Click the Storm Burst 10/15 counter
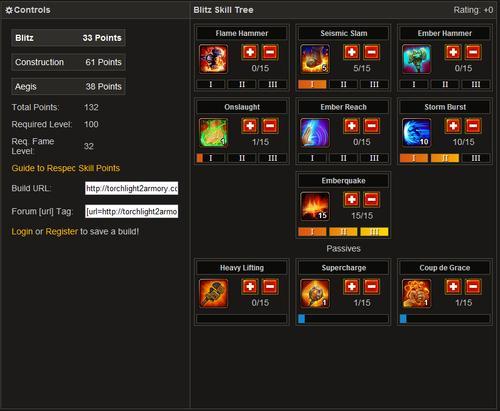 (x=463, y=142)
